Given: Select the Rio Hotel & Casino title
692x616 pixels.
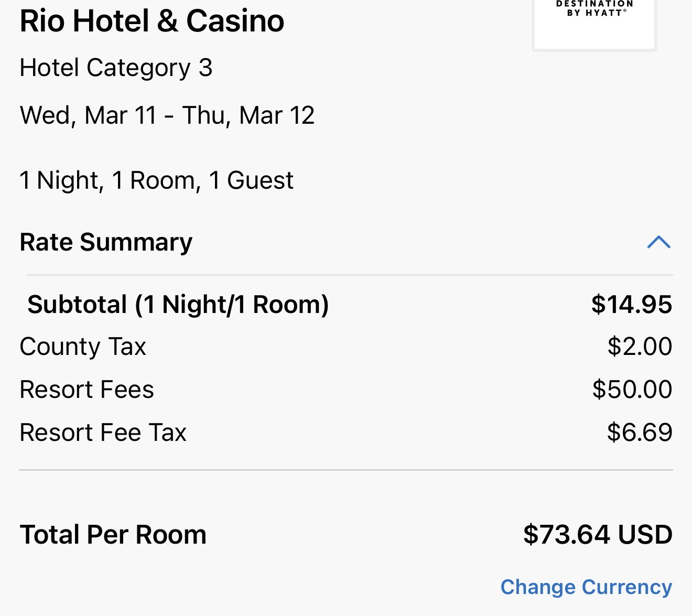Looking at the screenshot, I should 152,21.
